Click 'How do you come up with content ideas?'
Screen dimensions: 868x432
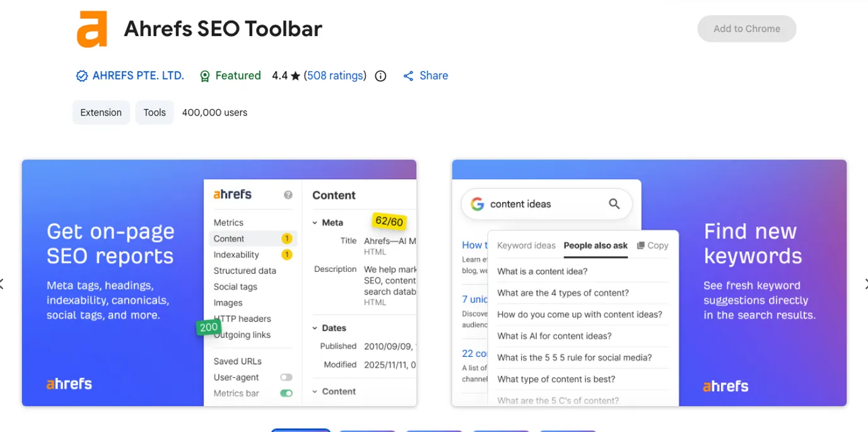580,314
